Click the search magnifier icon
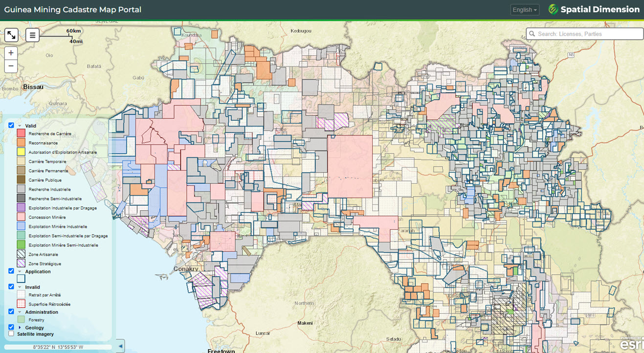Image resolution: width=644 pixels, height=353 pixels. [x=532, y=34]
